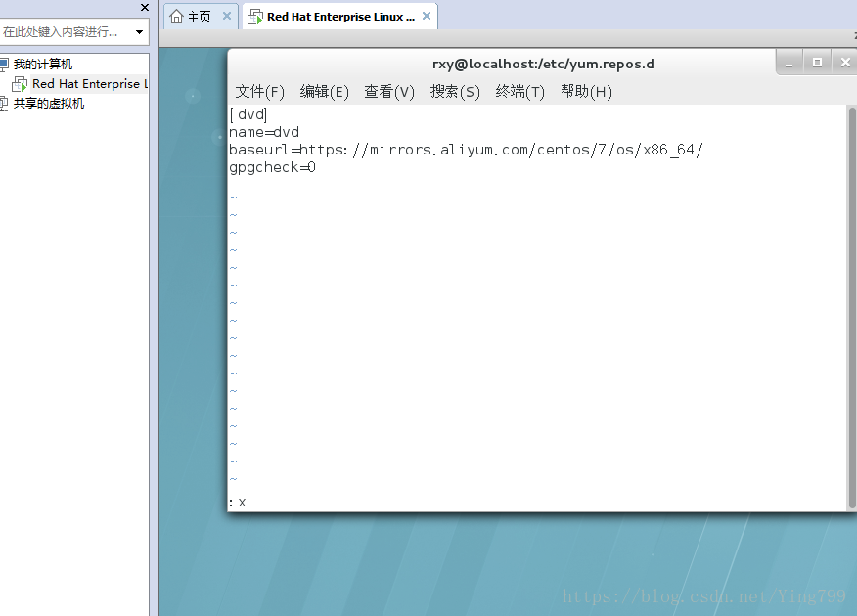The height and width of the screenshot is (616, 857).
Task: Click the terminal vertical scrollbar
Action: click(x=851, y=308)
